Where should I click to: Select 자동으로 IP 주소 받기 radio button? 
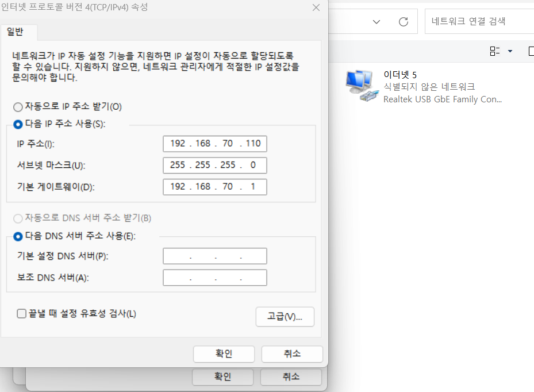coord(18,107)
